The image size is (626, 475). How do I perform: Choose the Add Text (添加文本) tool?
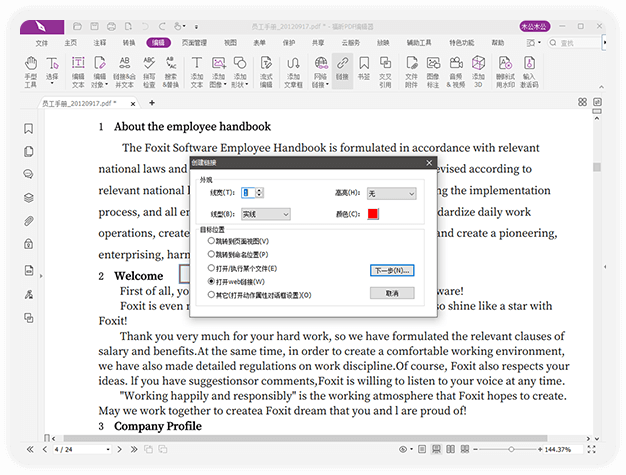click(x=196, y=72)
